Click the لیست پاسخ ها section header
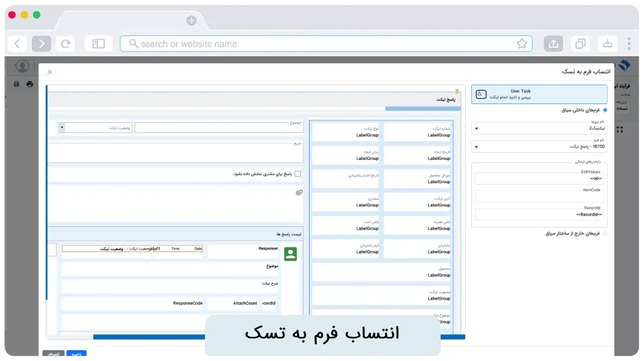The image size is (644, 361). coord(175,234)
